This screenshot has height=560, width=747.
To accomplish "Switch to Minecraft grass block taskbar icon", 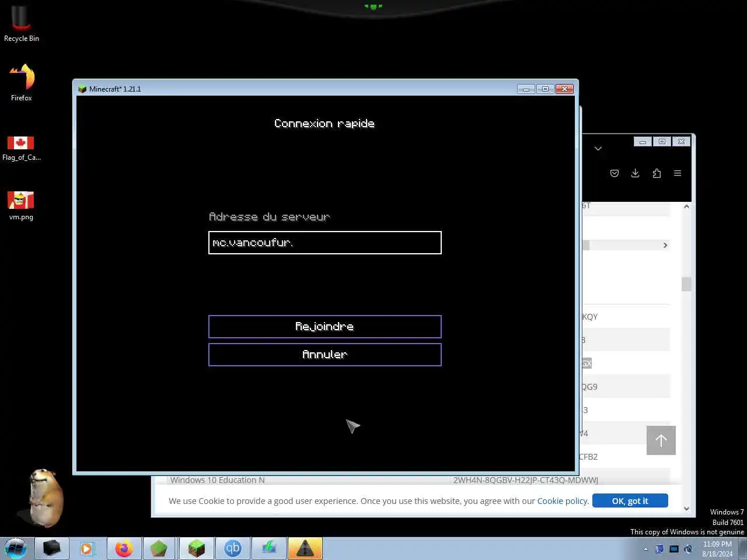I will 197,548.
